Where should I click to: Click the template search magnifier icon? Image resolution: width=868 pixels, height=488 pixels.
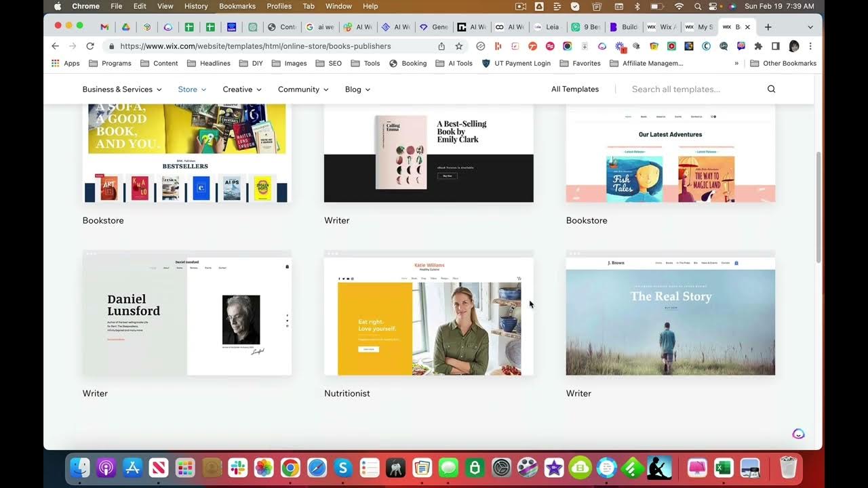(x=771, y=89)
